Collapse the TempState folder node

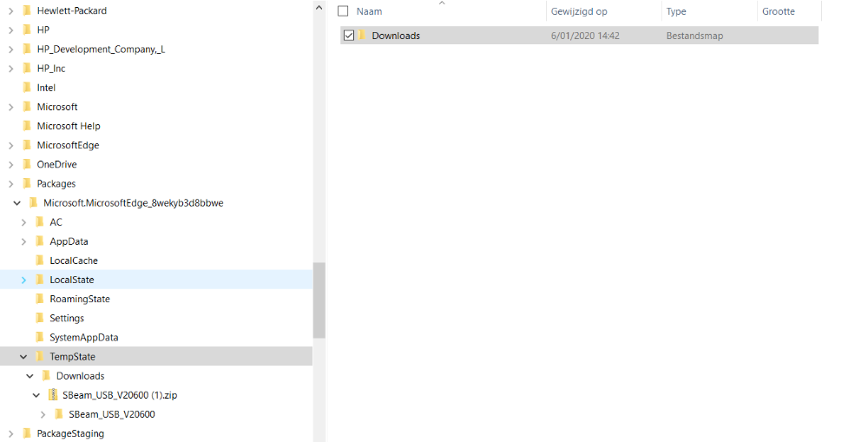click(x=23, y=357)
